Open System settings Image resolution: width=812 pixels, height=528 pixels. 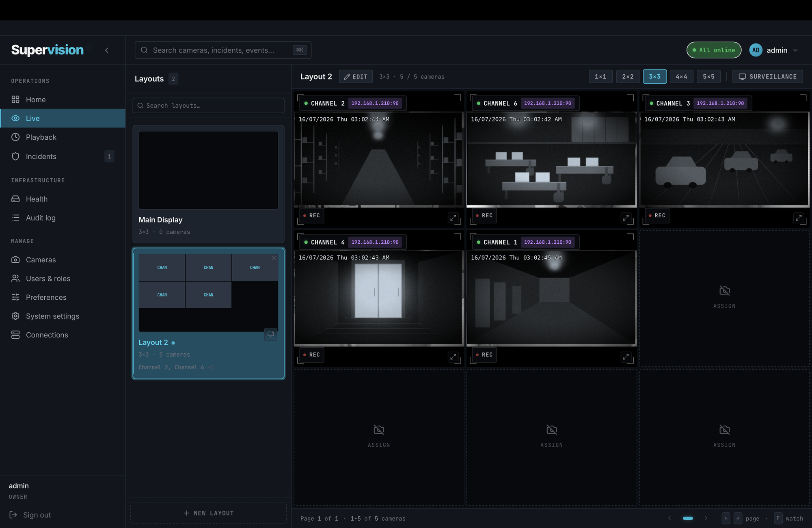[63, 316]
